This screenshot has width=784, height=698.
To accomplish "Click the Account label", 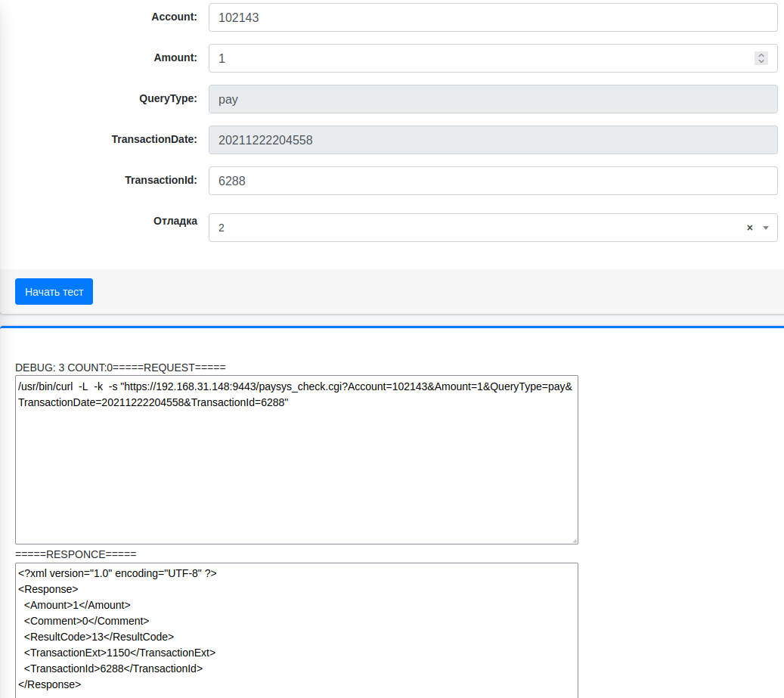I will click(x=174, y=17).
